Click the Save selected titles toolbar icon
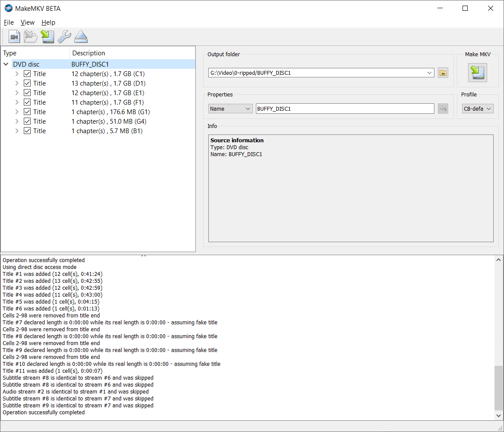Image resolution: width=504 pixels, height=432 pixels. tap(48, 37)
